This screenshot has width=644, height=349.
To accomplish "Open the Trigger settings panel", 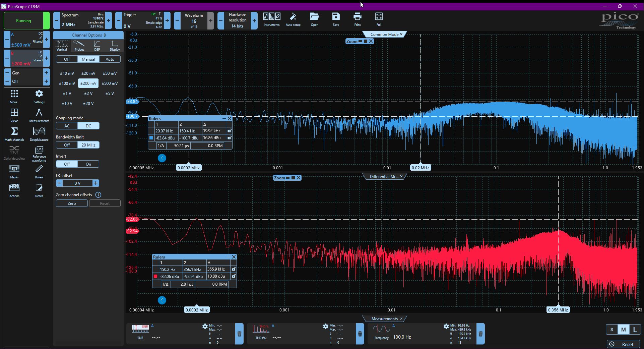I will pyautogui.click(x=143, y=21).
